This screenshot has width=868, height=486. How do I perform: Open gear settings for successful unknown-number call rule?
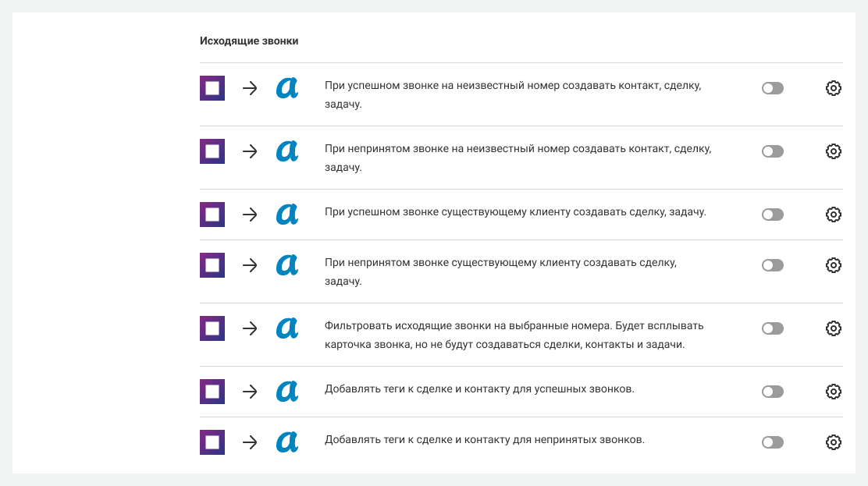(833, 88)
